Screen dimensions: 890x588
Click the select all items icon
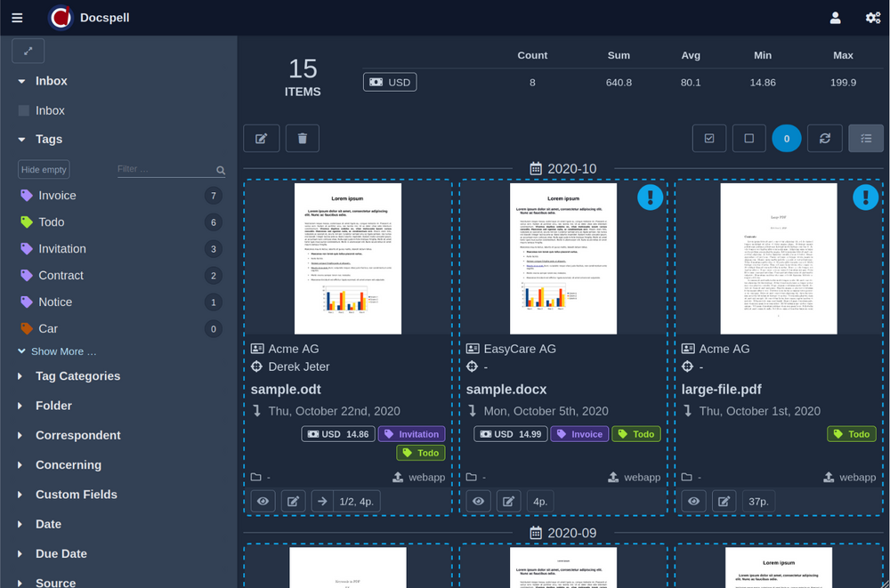point(709,138)
